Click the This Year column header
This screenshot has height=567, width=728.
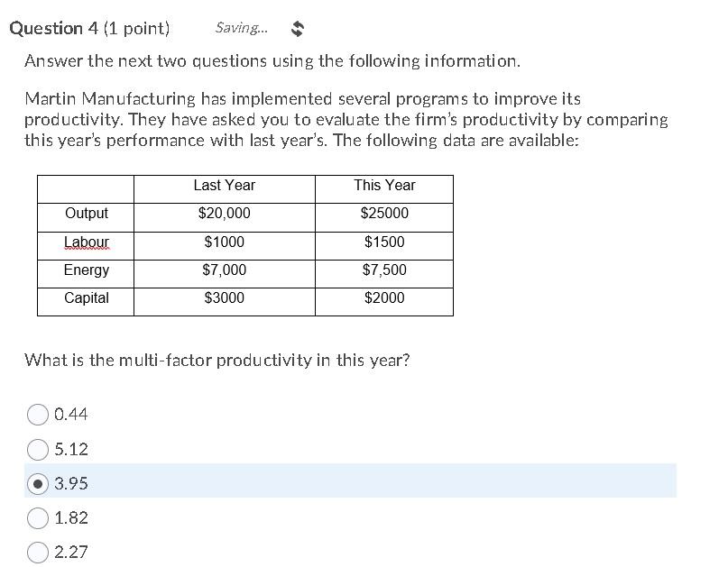383,186
